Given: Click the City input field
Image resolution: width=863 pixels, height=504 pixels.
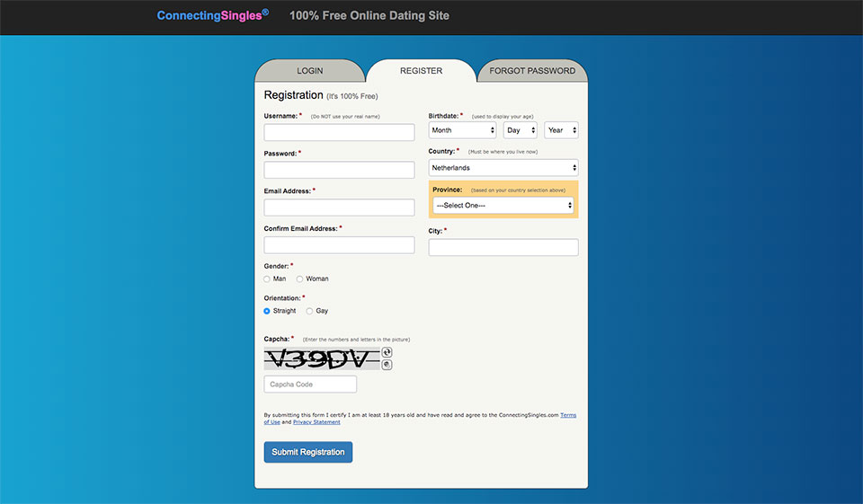Looking at the screenshot, I should (503, 247).
